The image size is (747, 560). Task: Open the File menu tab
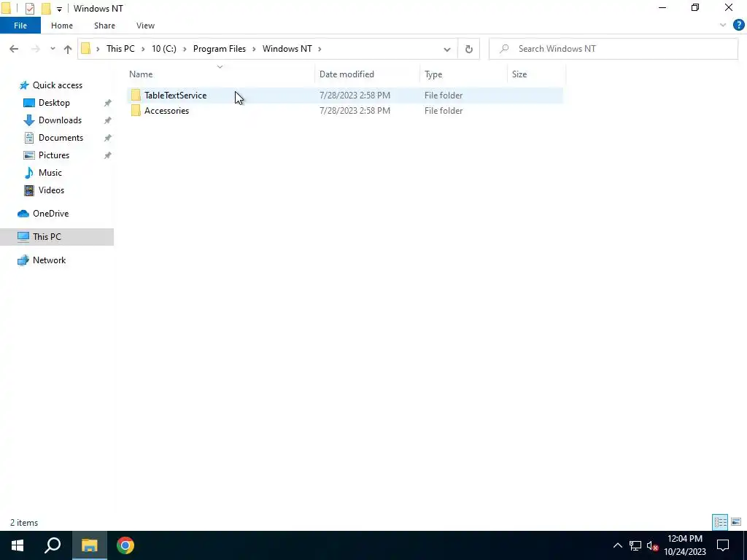(x=20, y=26)
